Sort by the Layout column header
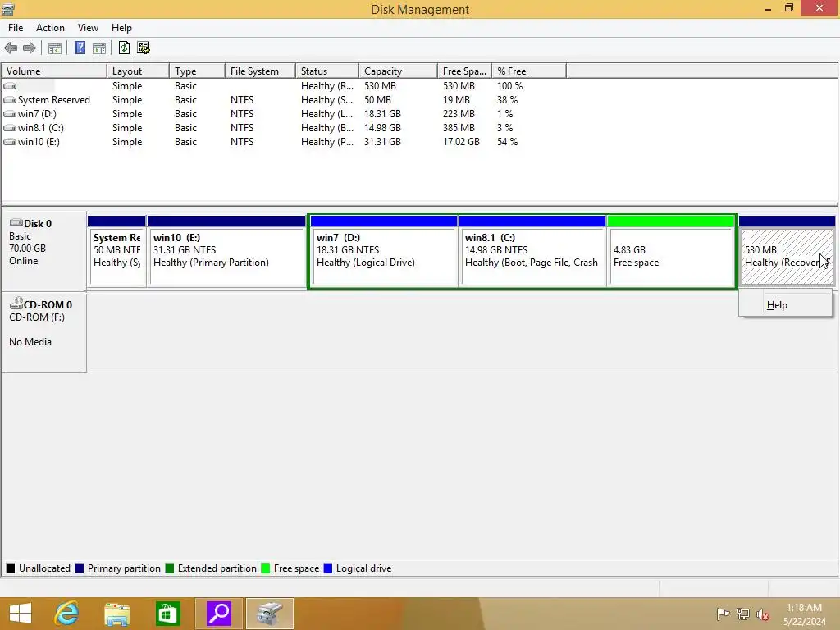The height and width of the screenshot is (630, 840). [138, 71]
